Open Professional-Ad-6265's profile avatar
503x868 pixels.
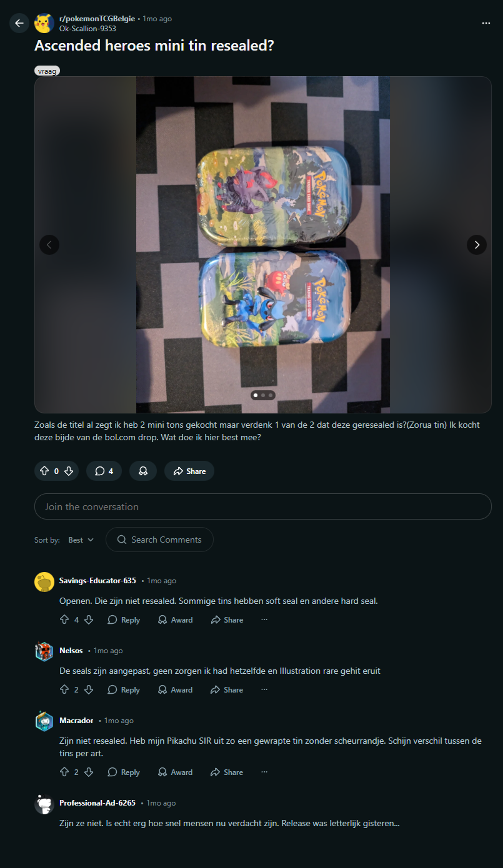click(x=44, y=804)
